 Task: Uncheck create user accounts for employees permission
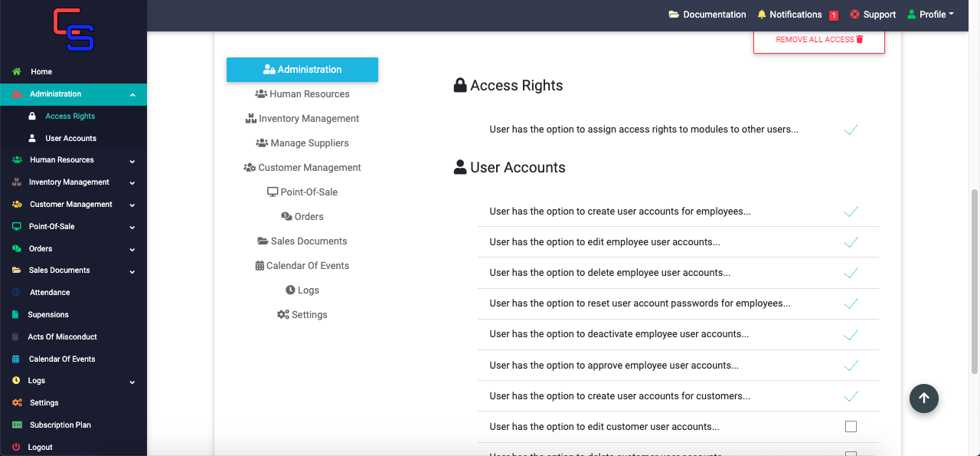click(851, 212)
